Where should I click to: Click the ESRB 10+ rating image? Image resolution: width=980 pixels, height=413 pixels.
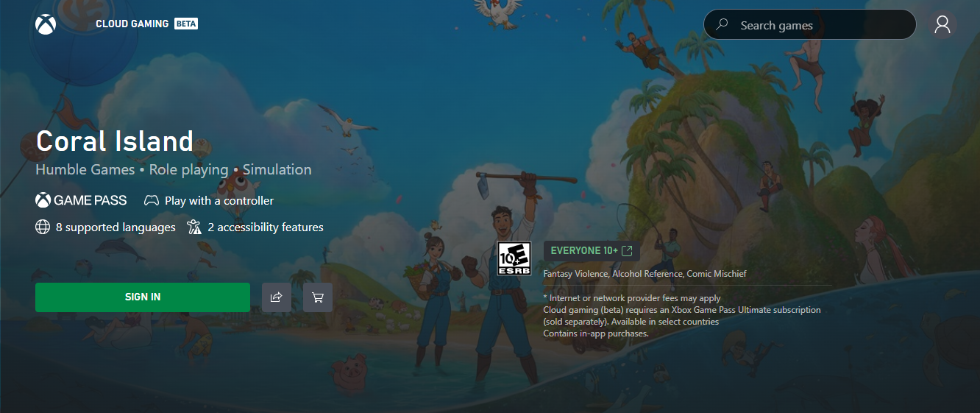coord(514,258)
